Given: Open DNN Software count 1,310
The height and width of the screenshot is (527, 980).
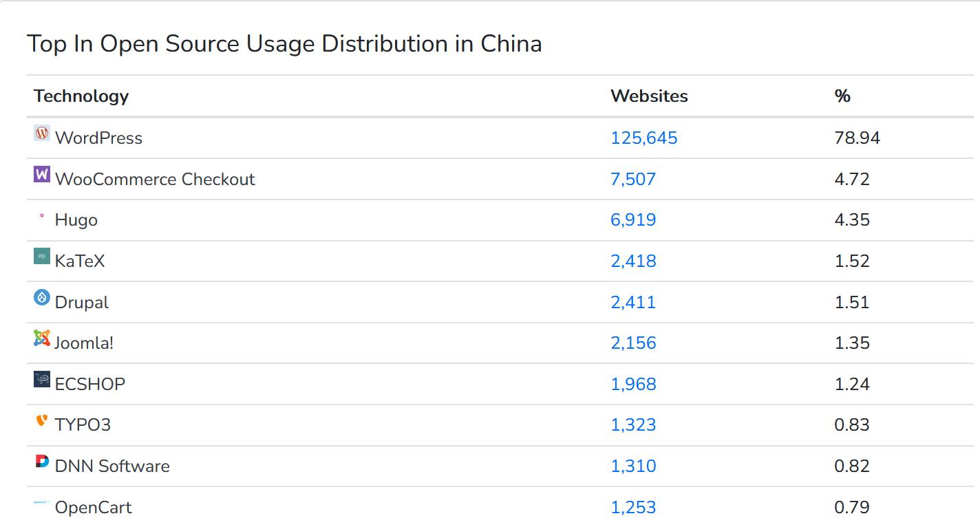Looking at the screenshot, I should point(634,466).
